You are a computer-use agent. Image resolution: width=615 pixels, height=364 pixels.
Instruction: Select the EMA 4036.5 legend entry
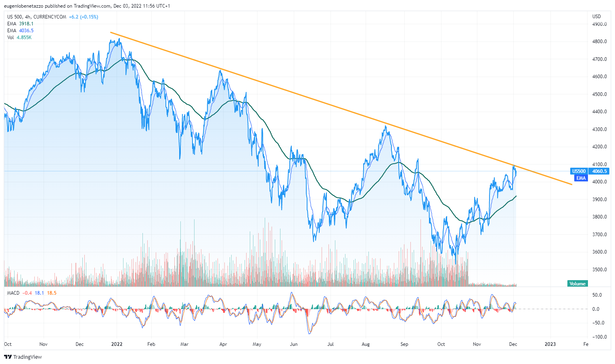pos(20,31)
